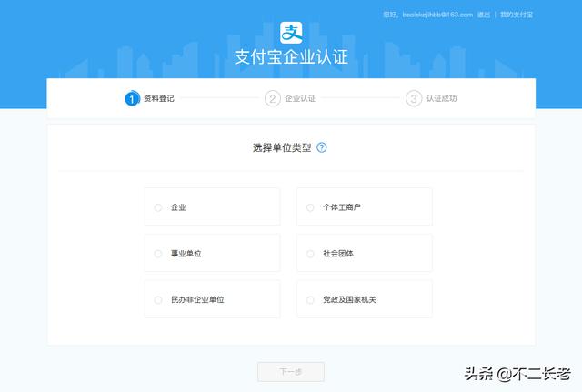Pick the 民办非企业单位 radio option
The height and width of the screenshot is (392, 582).
click(x=158, y=299)
